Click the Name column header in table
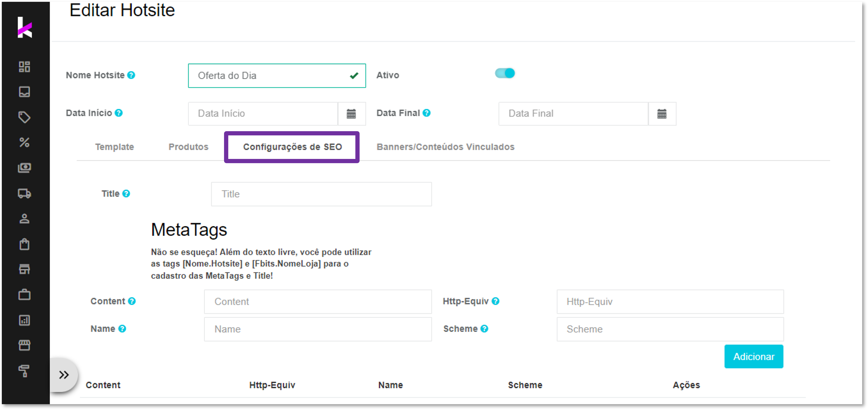Screen dimensions: 868x410 click(x=391, y=385)
